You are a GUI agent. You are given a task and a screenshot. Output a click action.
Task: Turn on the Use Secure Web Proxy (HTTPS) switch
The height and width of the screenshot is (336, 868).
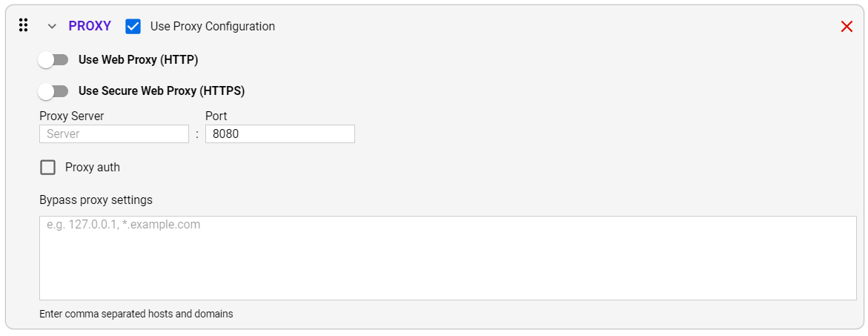(53, 90)
